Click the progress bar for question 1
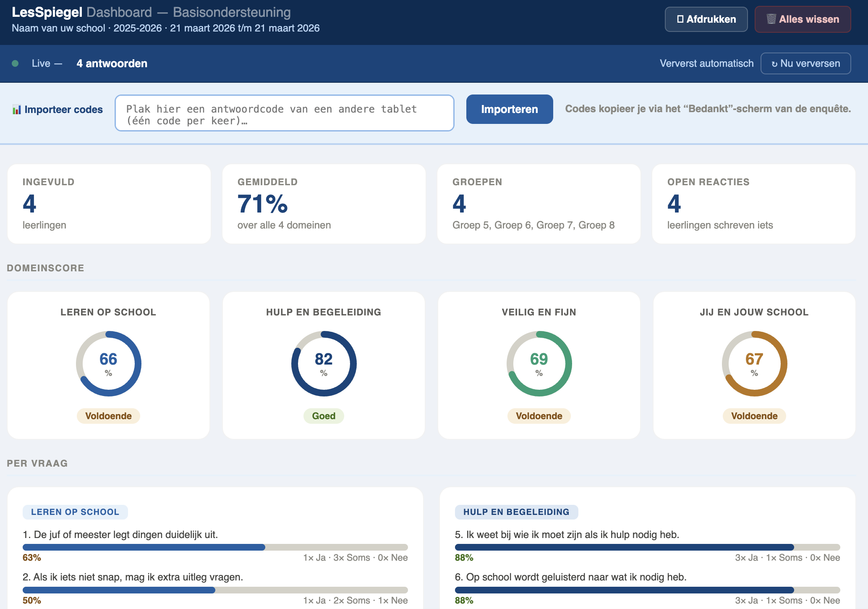 coord(215,547)
